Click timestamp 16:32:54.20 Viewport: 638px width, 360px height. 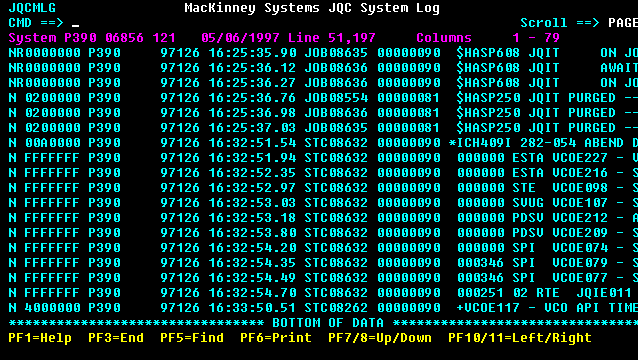tap(252, 248)
